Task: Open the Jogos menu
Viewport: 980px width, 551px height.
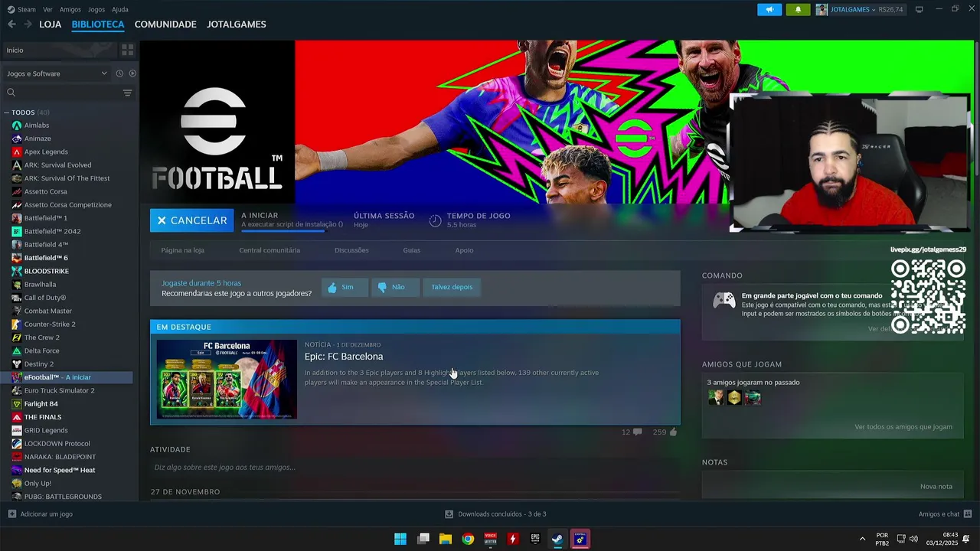Action: (96, 9)
